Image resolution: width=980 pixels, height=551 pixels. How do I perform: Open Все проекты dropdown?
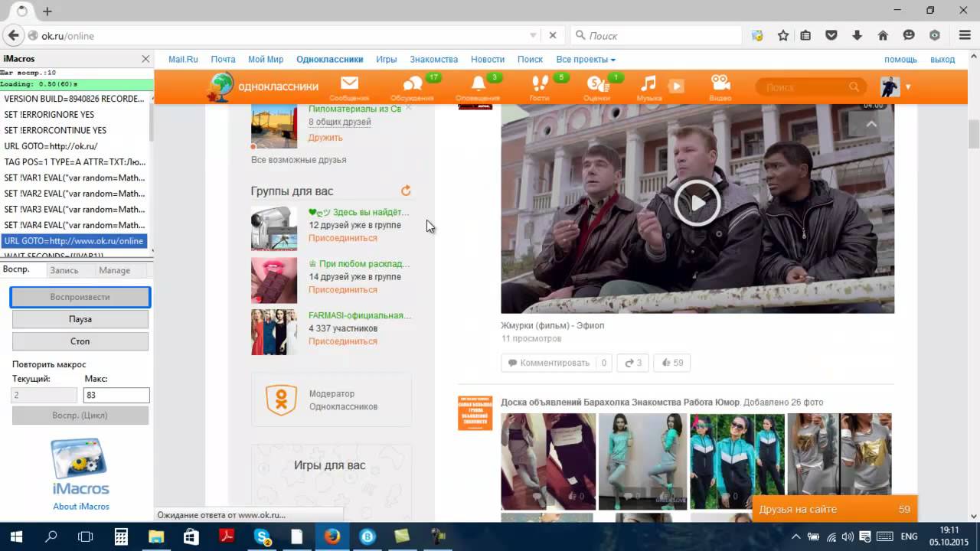click(x=586, y=59)
